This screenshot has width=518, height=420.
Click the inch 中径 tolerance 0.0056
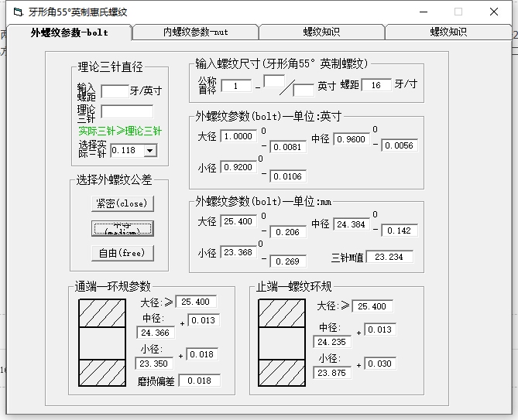(x=399, y=145)
